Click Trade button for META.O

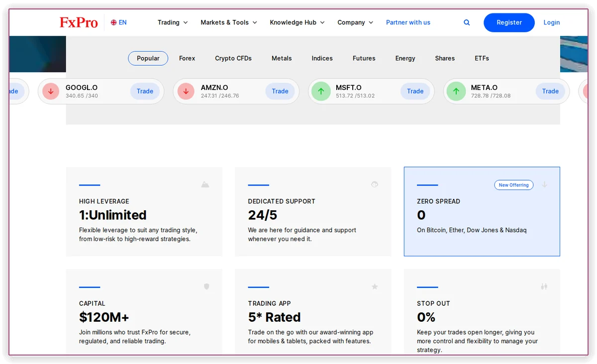pyautogui.click(x=550, y=91)
